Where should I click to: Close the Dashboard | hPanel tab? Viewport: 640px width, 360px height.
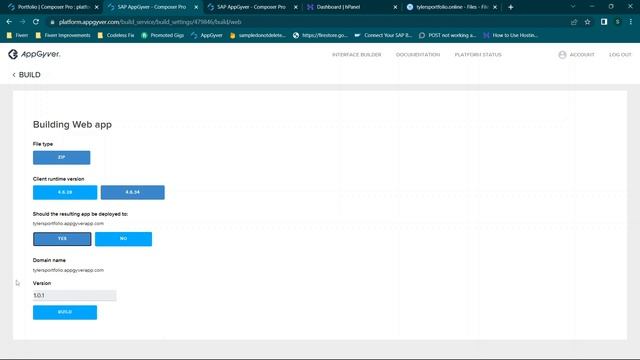point(395,7)
